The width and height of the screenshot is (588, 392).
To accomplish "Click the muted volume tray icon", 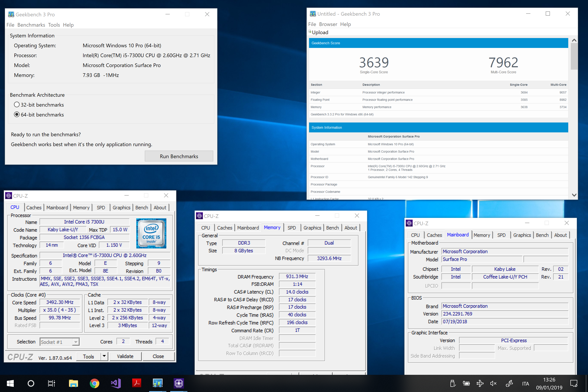I will (493, 383).
